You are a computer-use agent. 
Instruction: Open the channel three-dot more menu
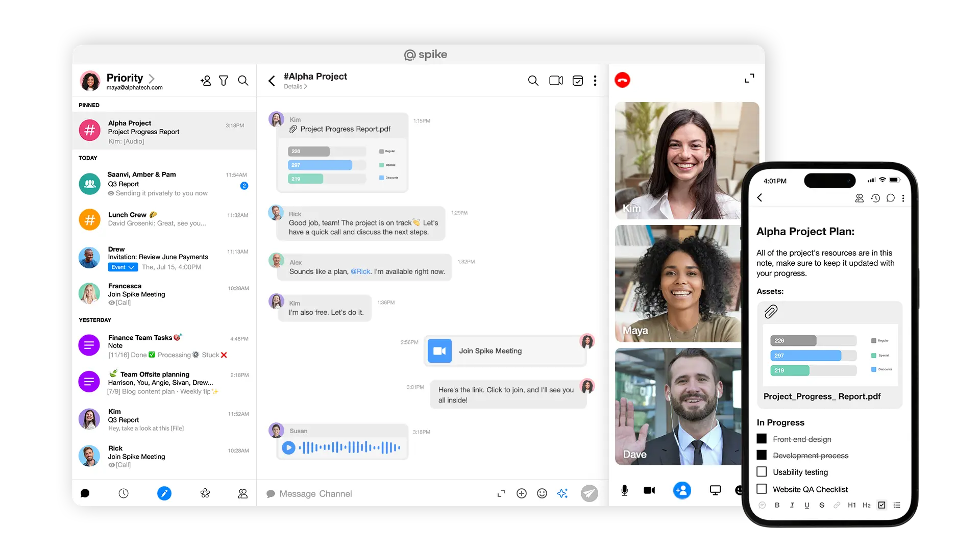(x=595, y=81)
